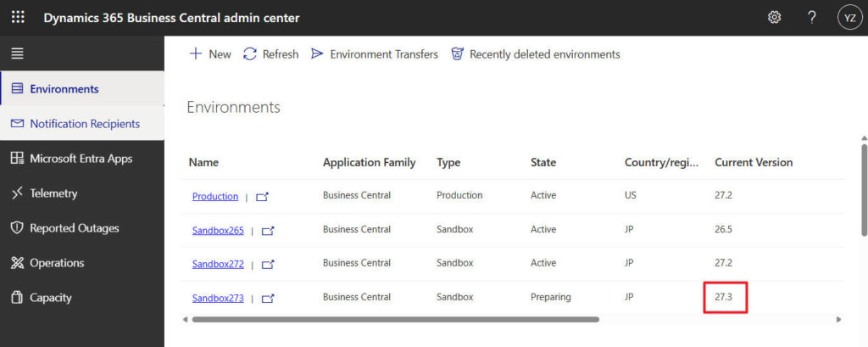868x347 pixels.
Task: Click the help question mark icon
Action: 811,17
